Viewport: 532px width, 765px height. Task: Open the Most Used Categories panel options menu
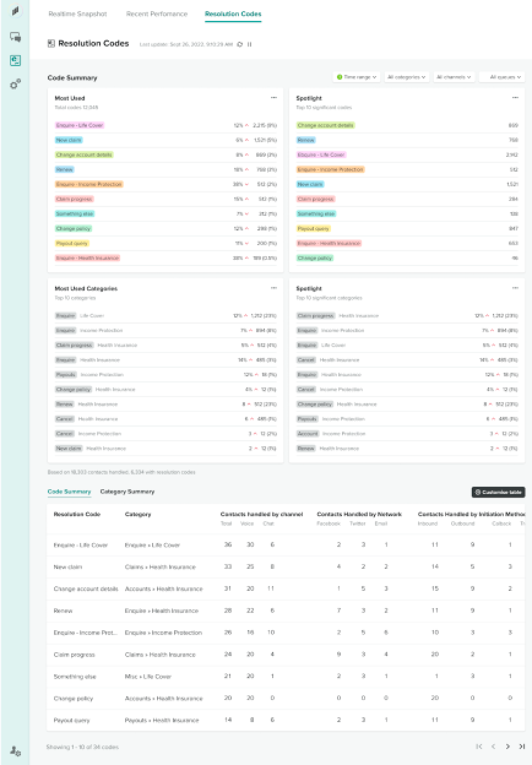(274, 287)
